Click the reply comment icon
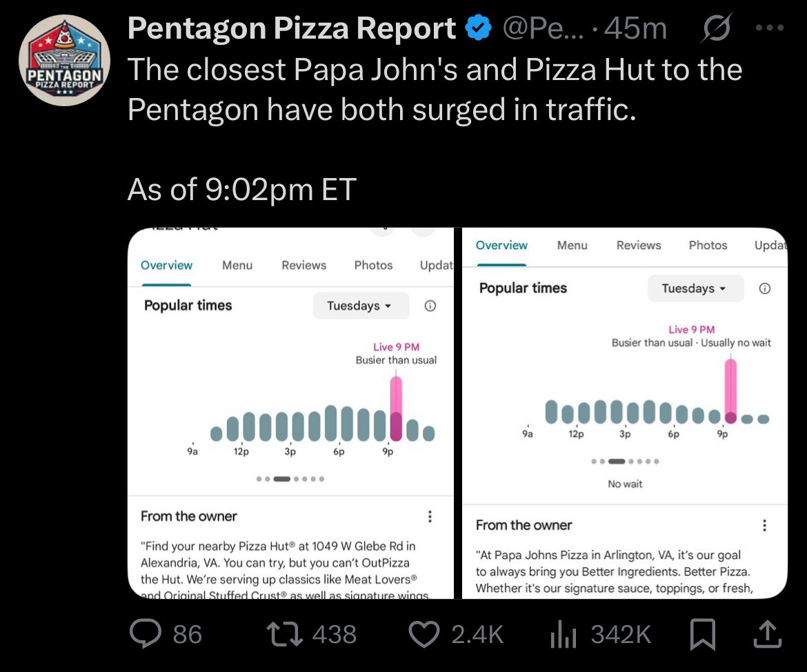The image size is (807, 672). [146, 633]
